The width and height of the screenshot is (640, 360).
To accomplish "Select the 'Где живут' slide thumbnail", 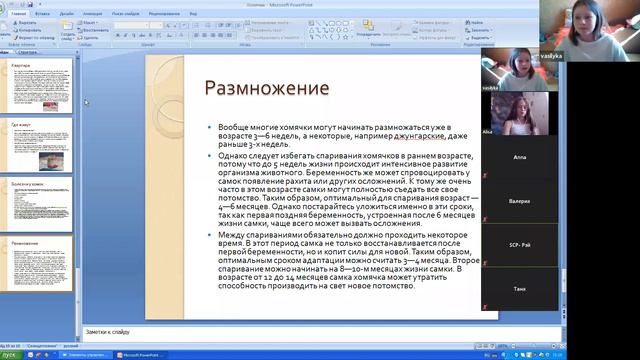I will (36, 145).
